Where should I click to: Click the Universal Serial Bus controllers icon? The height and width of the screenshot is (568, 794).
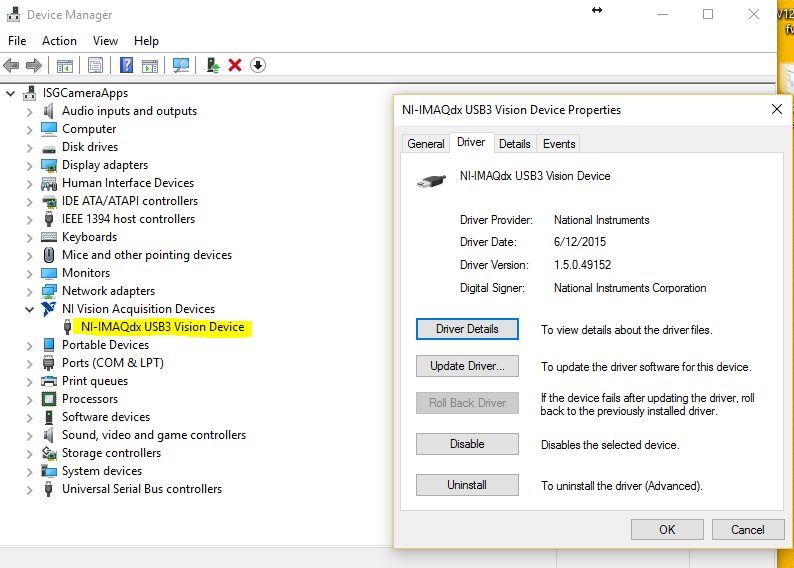pos(49,489)
